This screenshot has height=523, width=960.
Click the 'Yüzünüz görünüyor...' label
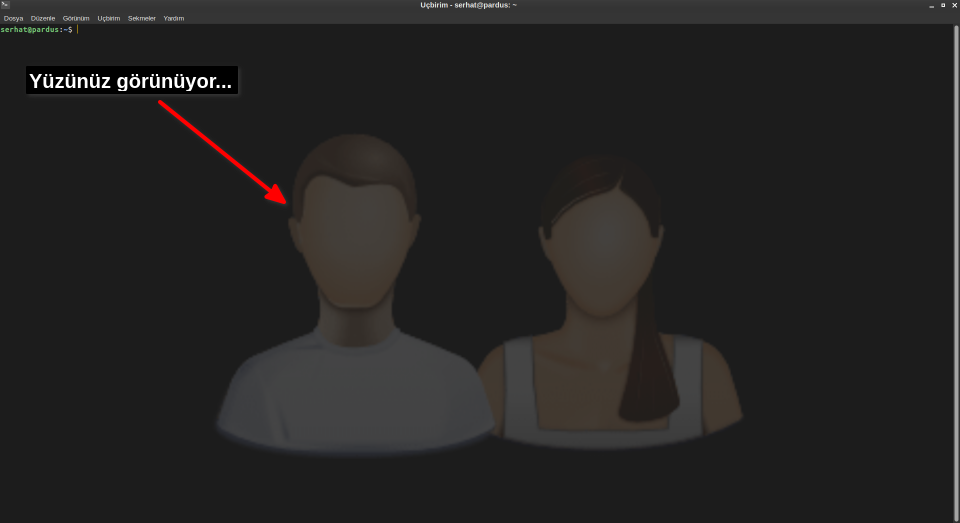click(131, 82)
